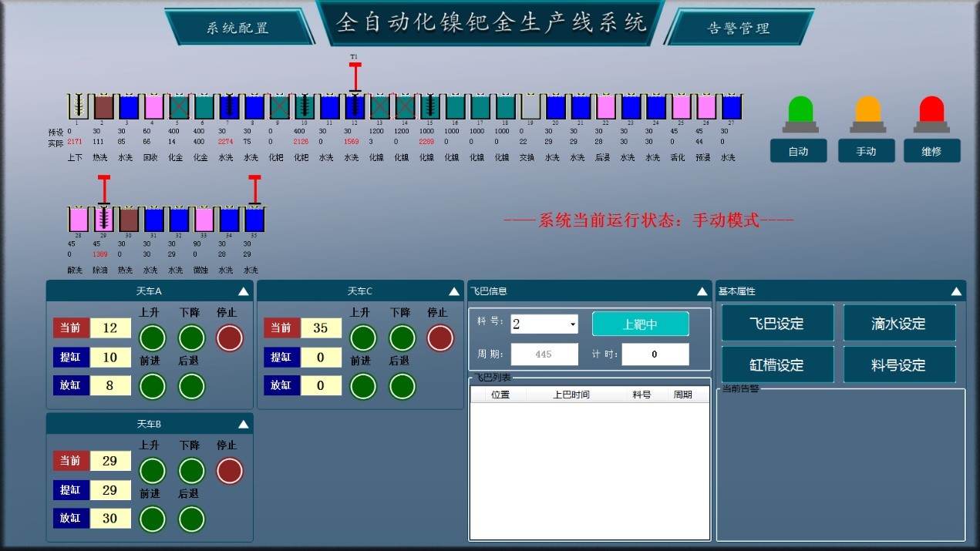Click 化钯 tank 10 holding a rack

[x=304, y=107]
